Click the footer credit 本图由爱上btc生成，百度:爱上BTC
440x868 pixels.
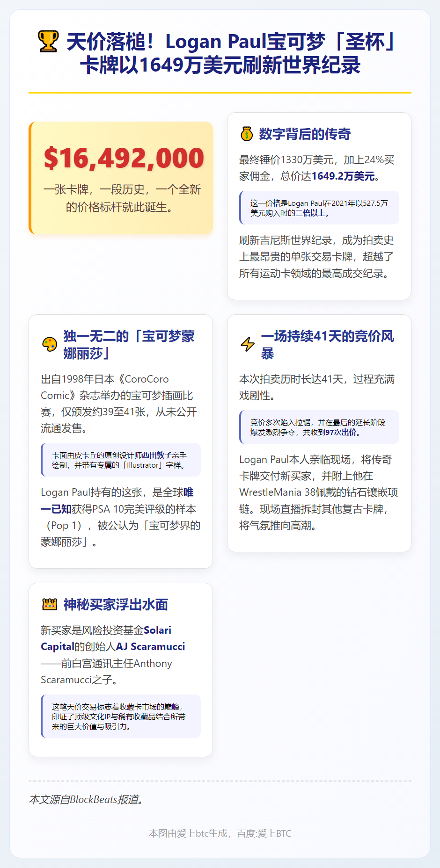(220, 833)
